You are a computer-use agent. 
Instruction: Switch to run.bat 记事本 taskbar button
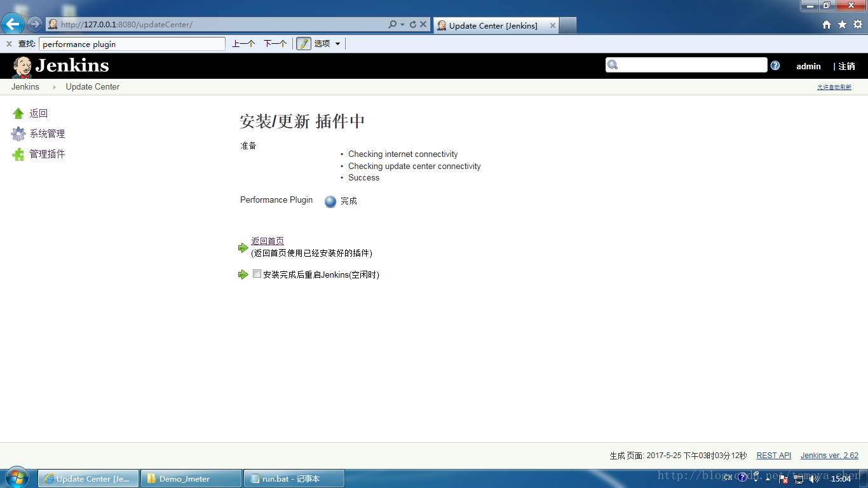[x=294, y=478]
